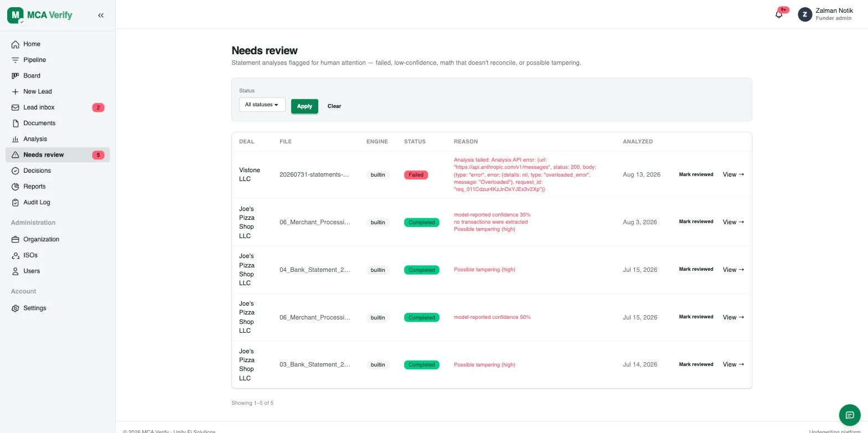868x433 pixels.
Task: Click the Decisions check-circle icon
Action: [x=15, y=171]
